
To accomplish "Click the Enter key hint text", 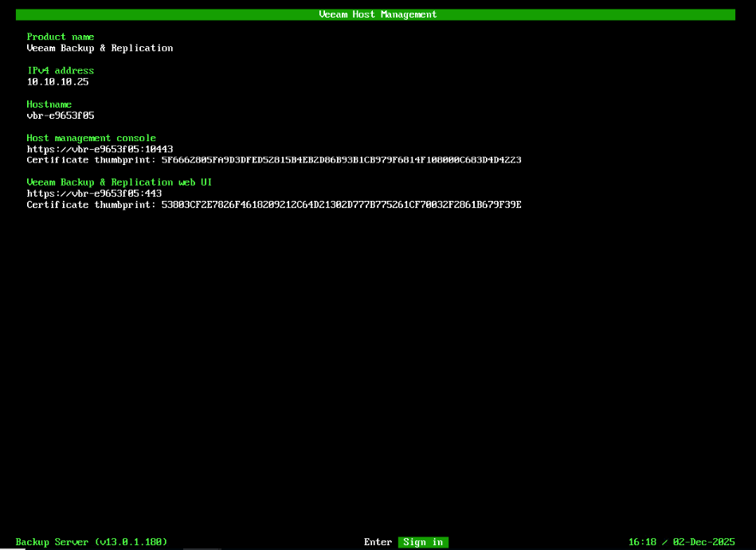I will point(378,542).
